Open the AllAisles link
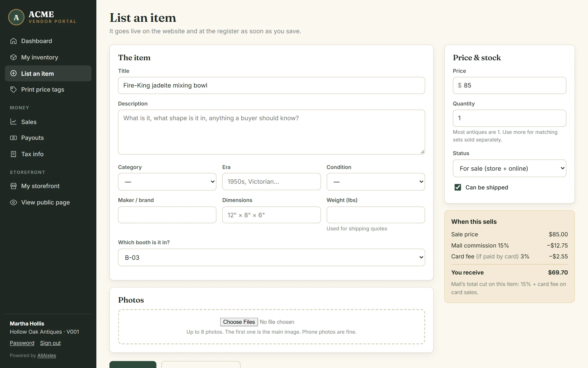 coord(47,355)
